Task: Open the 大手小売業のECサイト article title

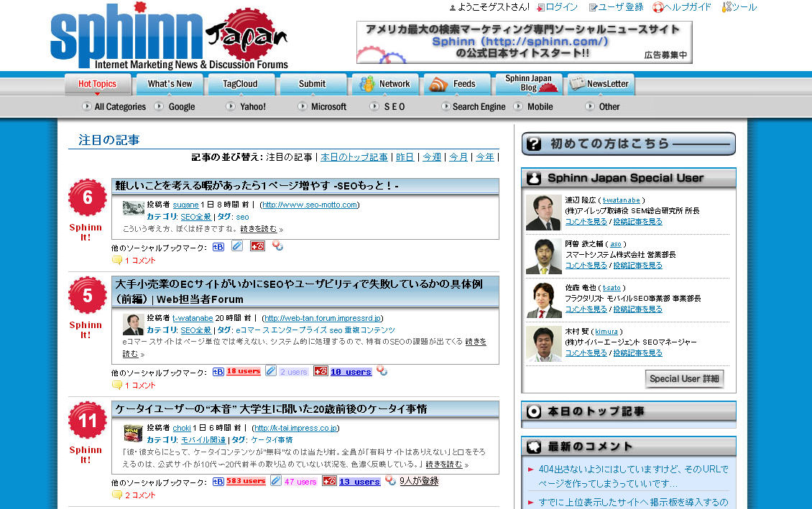Action: [299, 291]
